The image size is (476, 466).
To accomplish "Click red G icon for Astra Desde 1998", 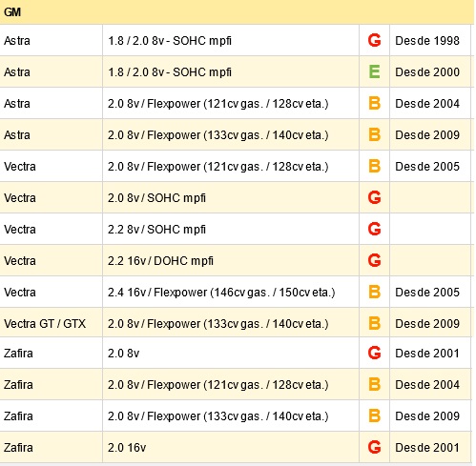I will [374, 40].
